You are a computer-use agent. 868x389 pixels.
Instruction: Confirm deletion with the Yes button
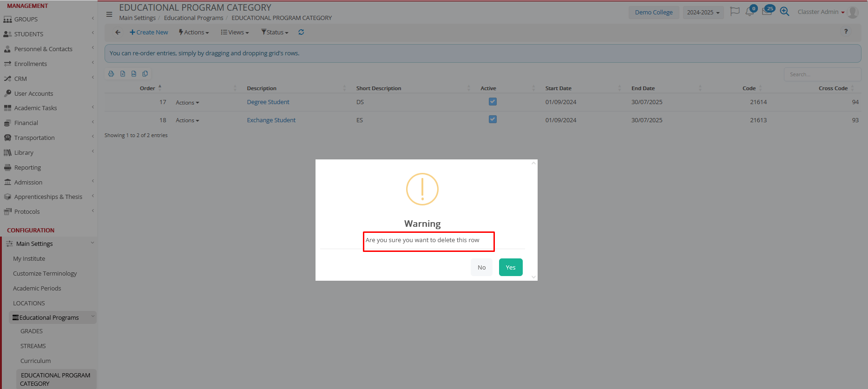[x=510, y=267]
